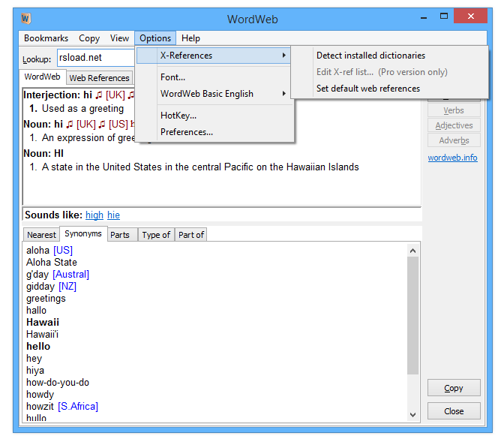Select synonym 'hiya'
This screenshot has height=448, width=504.
coord(35,371)
